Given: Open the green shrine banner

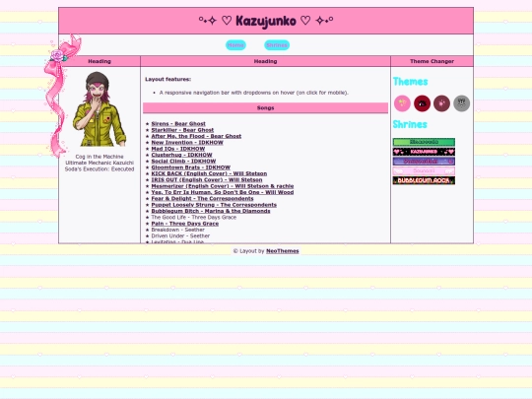Looking at the screenshot, I should (424, 142).
